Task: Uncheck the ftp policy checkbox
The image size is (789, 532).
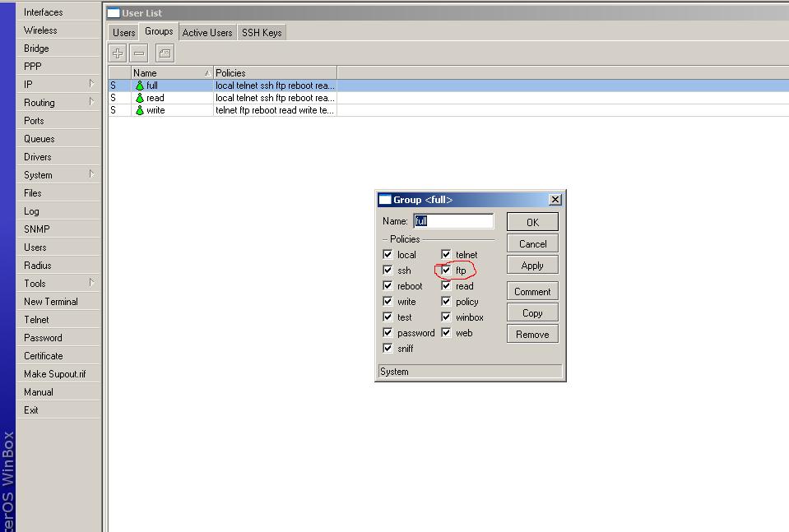Action: coord(445,270)
